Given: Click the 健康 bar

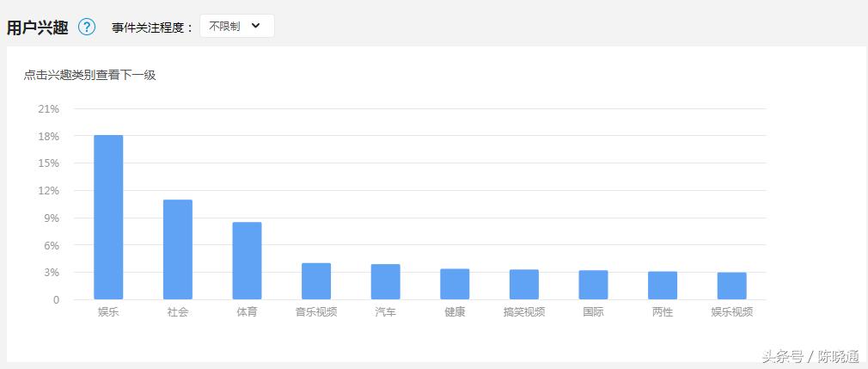Looking at the screenshot, I should coord(455,284).
